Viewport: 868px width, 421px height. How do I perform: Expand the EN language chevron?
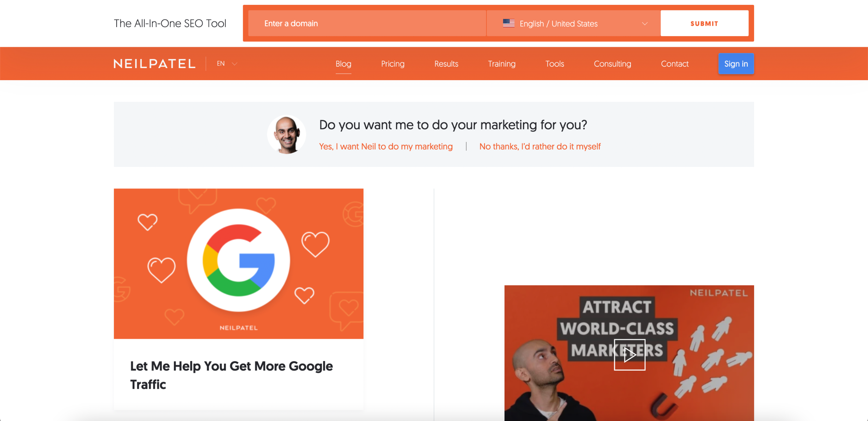(x=234, y=64)
